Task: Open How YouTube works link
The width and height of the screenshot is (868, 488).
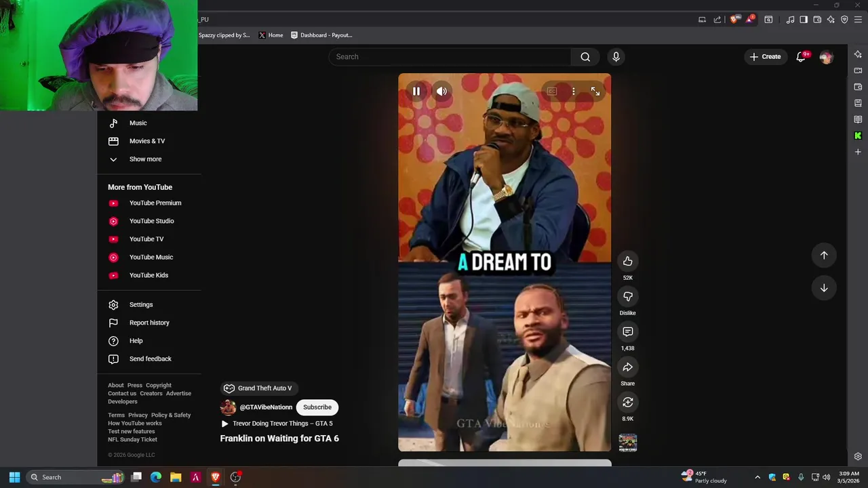Action: [135, 424]
